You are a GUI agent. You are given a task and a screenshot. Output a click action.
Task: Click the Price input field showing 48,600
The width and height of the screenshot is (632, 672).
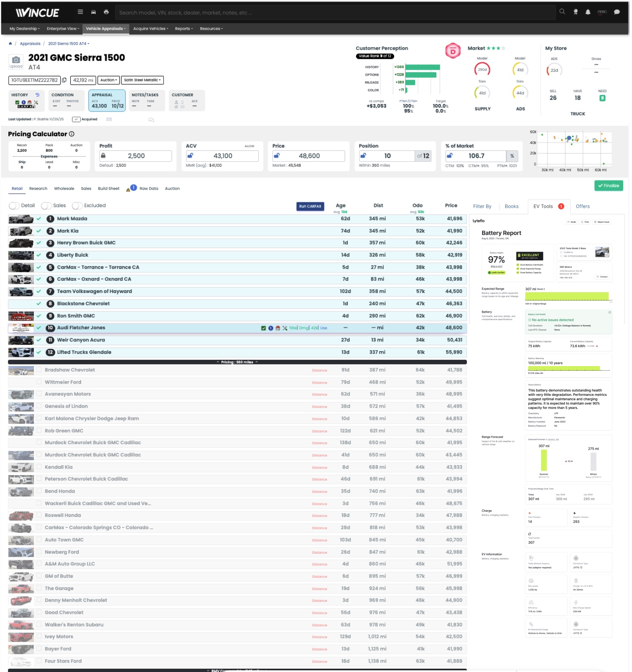click(x=309, y=156)
